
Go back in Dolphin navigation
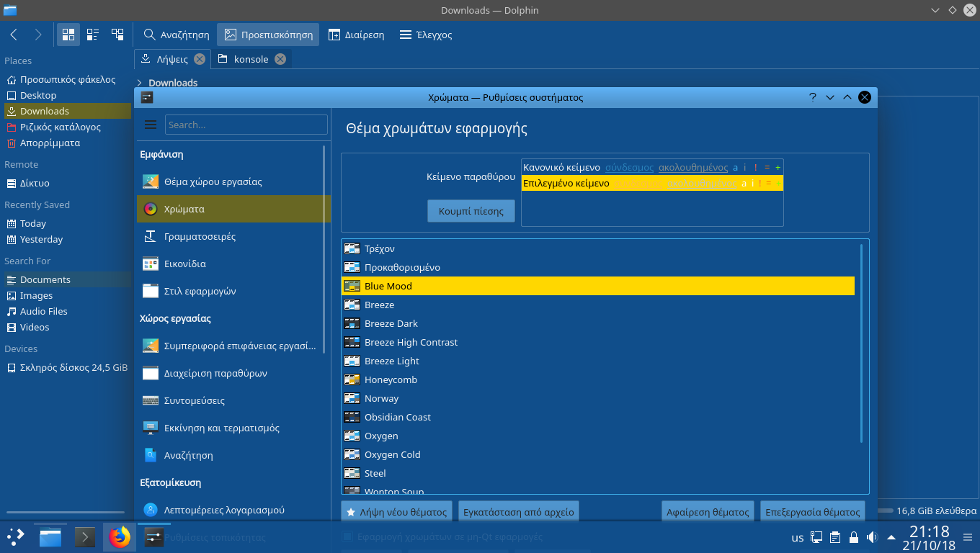tap(14, 35)
